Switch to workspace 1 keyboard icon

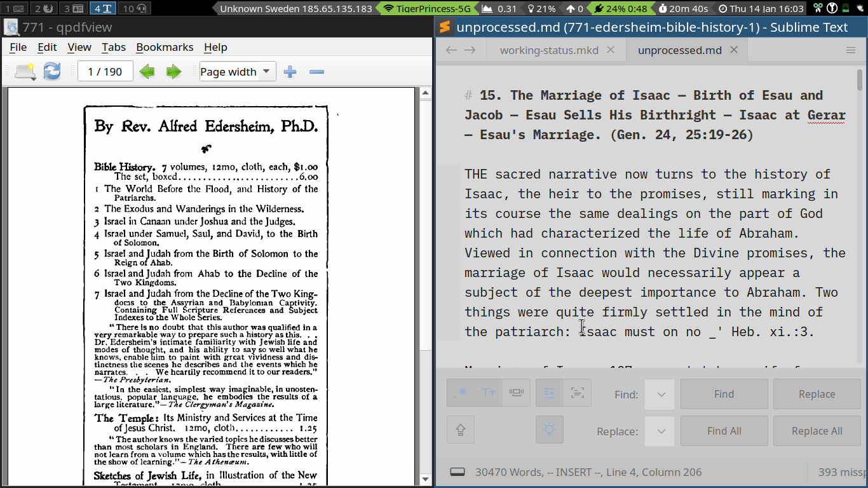click(14, 8)
